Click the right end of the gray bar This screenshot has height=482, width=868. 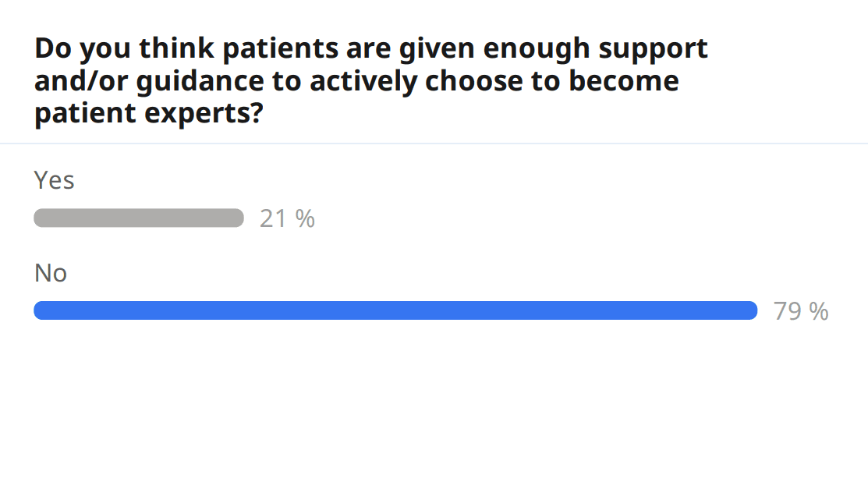pyautogui.click(x=237, y=218)
